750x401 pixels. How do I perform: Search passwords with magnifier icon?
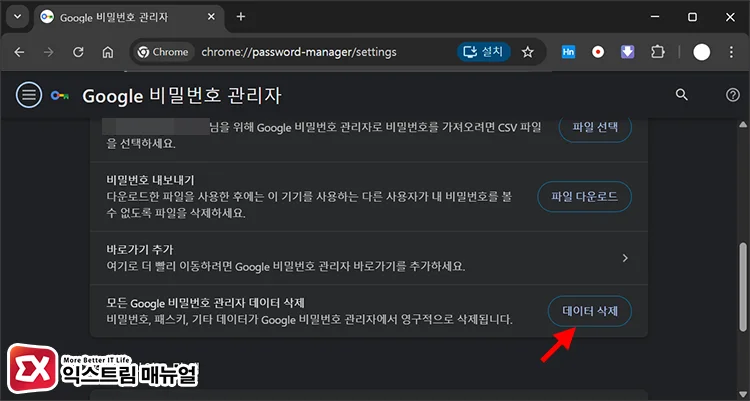(x=682, y=95)
